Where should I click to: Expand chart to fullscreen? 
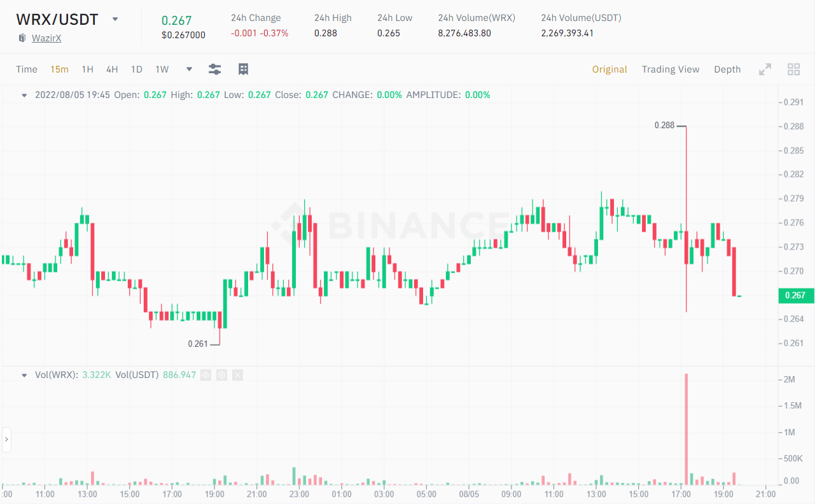pos(765,69)
